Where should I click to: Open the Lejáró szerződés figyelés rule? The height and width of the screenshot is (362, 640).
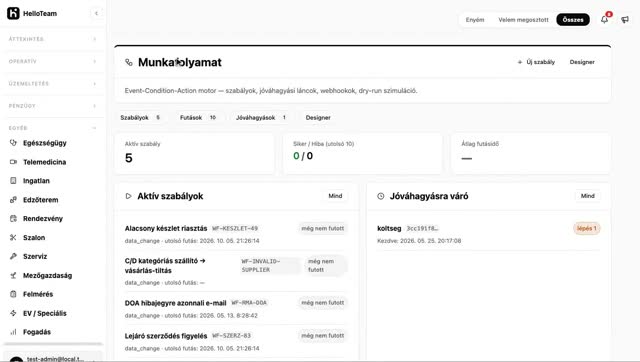tap(166, 336)
